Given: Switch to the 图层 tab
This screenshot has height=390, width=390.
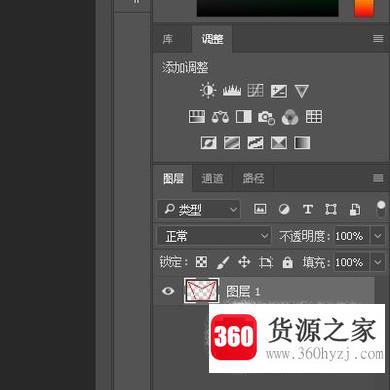Looking at the screenshot, I should (173, 178).
